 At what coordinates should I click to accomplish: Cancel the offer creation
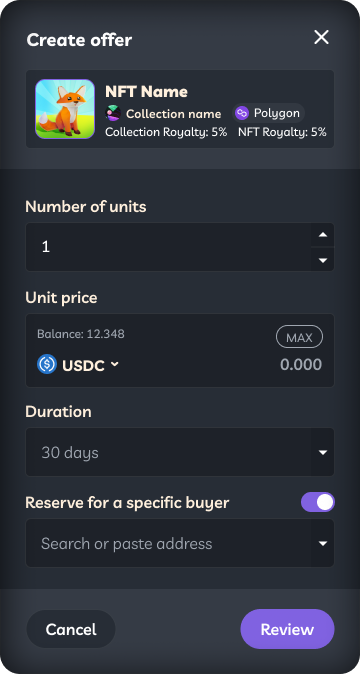[71, 629]
